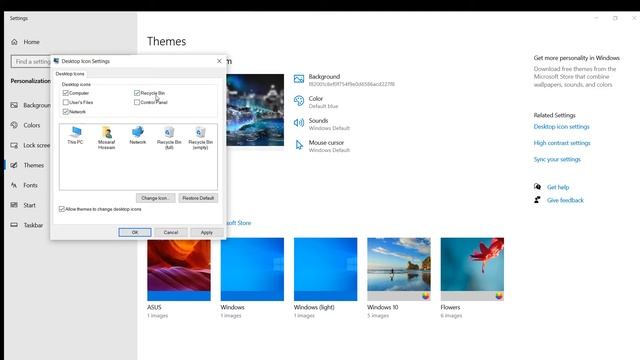The width and height of the screenshot is (640, 360).
Task: Open the Desktop Icons tab
Action: pos(70,74)
